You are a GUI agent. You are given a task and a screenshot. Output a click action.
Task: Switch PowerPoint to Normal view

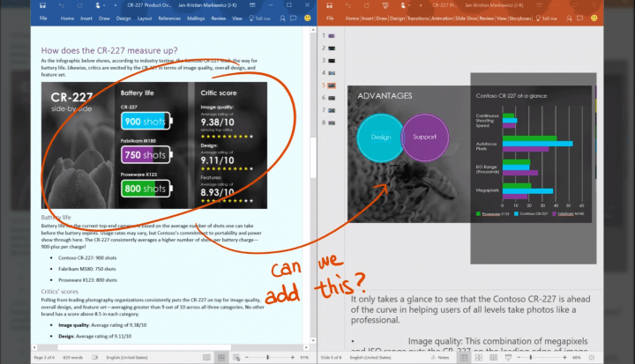tap(464, 358)
